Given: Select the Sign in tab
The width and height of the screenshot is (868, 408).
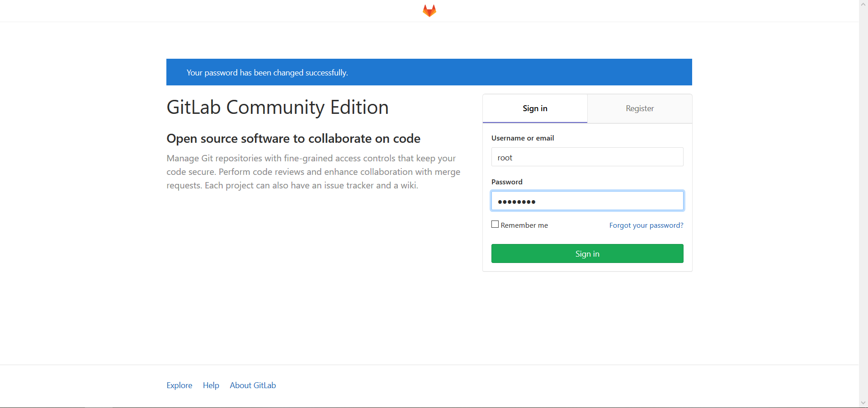Looking at the screenshot, I should point(535,108).
